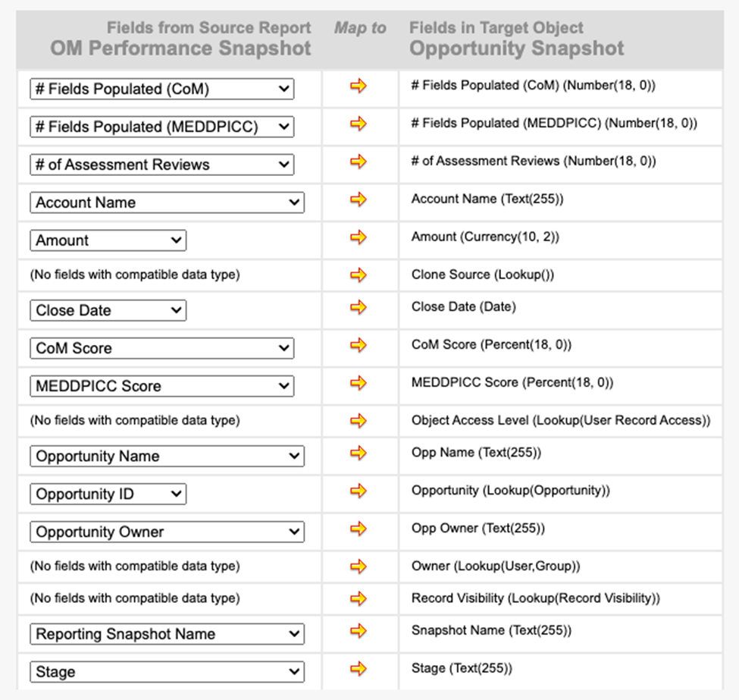Open the Opportunity Owner dropdown
This screenshot has width=739, height=700.
pyautogui.click(x=167, y=532)
